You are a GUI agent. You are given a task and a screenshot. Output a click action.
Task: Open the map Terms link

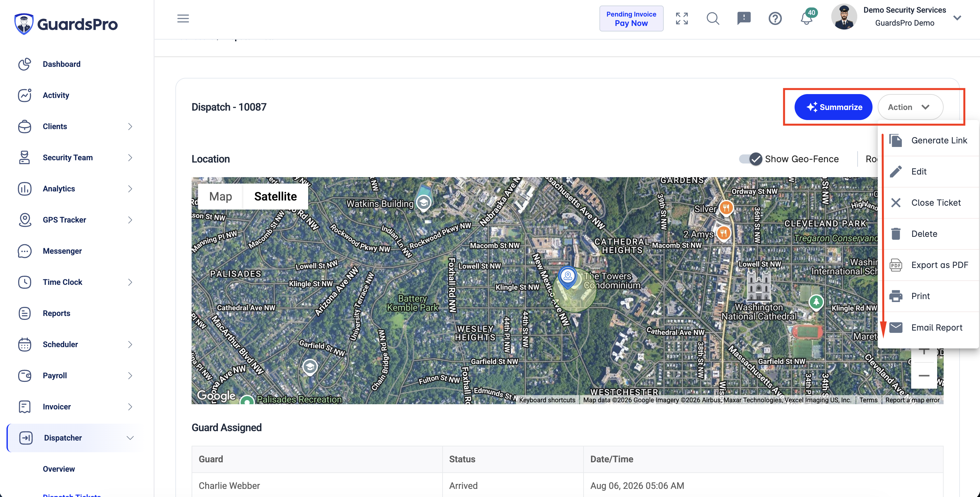coord(868,400)
